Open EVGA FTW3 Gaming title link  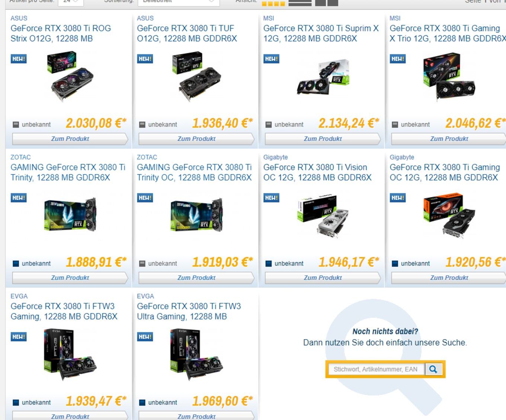64,311
